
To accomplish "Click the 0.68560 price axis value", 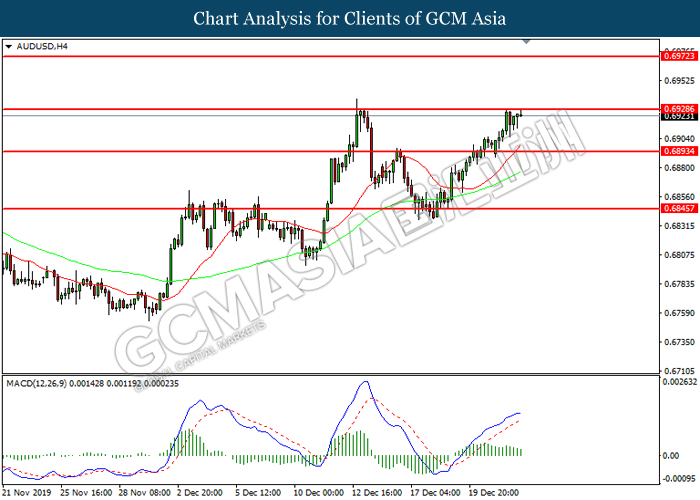I will click(x=679, y=197).
